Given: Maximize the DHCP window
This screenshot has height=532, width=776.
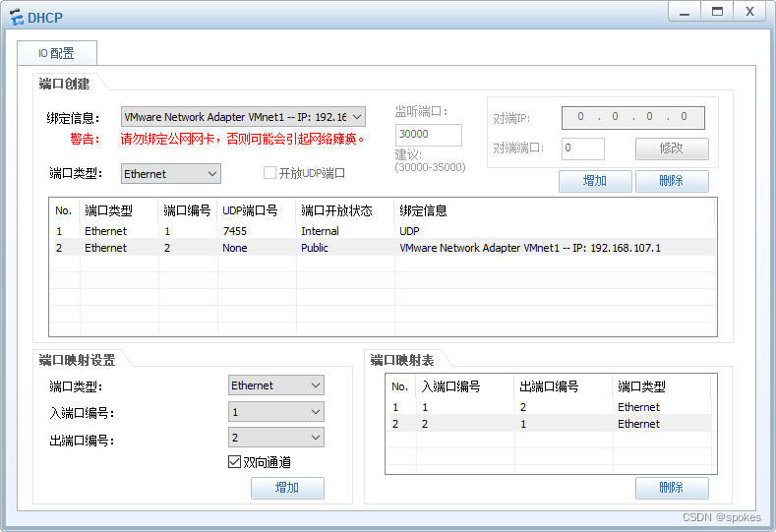Looking at the screenshot, I should (x=717, y=12).
